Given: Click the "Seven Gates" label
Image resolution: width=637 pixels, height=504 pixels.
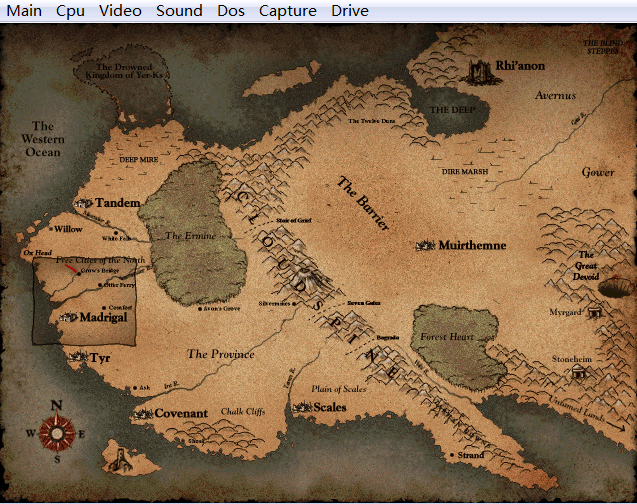Looking at the screenshot, I should click(x=364, y=303).
